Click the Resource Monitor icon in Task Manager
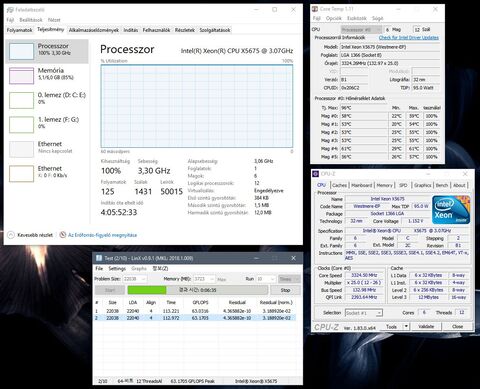This screenshot has height=389, width=480. point(63,235)
